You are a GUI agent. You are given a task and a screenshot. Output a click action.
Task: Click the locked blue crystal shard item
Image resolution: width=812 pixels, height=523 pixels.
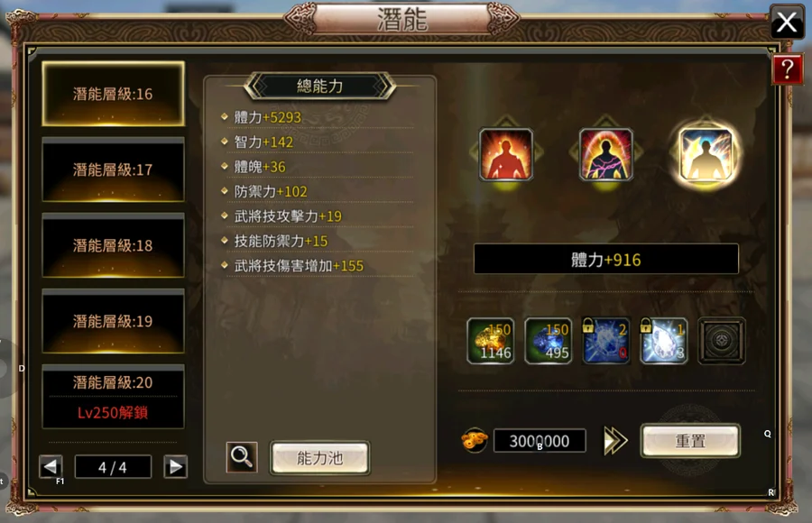click(x=606, y=341)
